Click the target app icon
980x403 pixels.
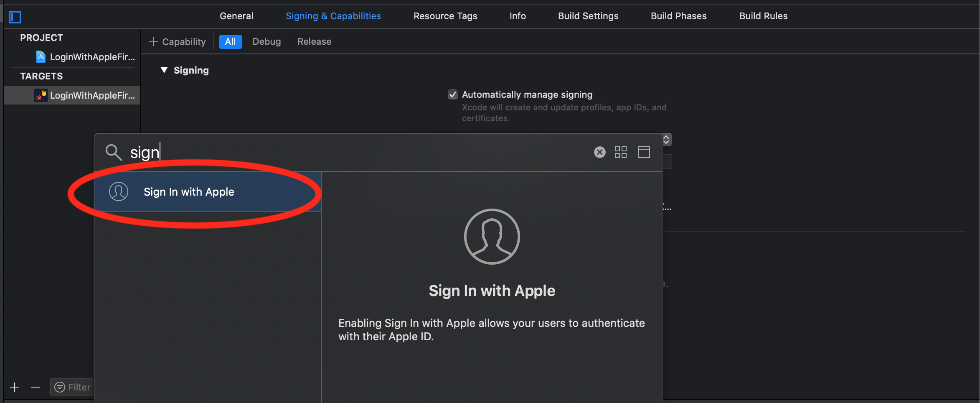(x=41, y=95)
